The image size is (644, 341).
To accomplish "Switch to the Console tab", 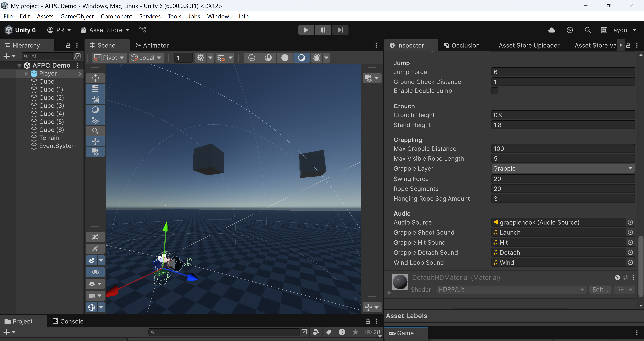I will pyautogui.click(x=68, y=321).
